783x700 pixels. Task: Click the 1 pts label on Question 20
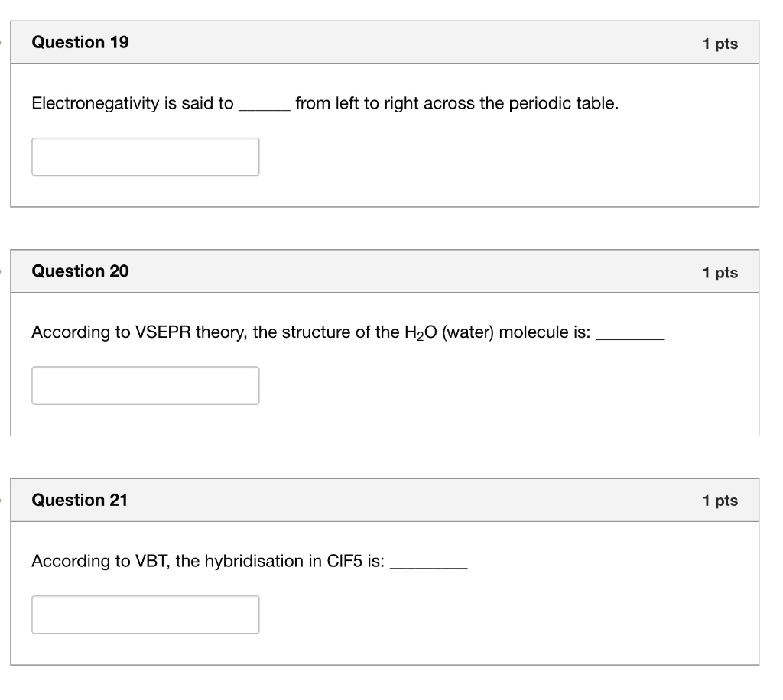tap(720, 272)
